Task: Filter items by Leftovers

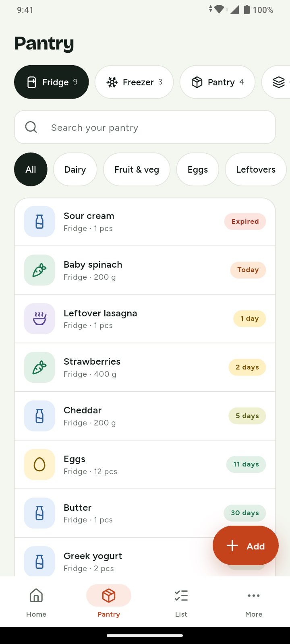Action: (256, 169)
